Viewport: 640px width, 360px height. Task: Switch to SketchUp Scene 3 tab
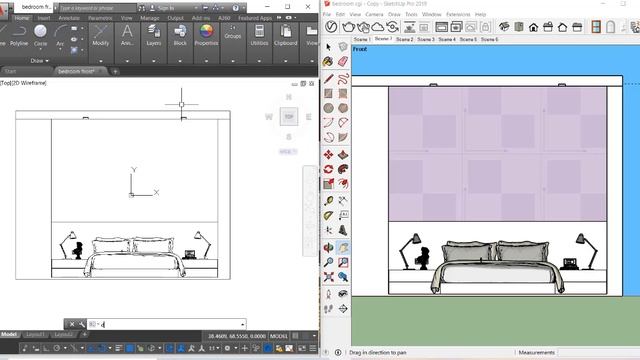(x=426, y=39)
